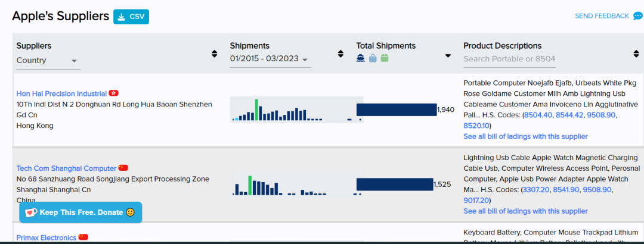Click the China flag beside Tech Com Shanghai
The height and width of the screenshot is (244, 644).
pyautogui.click(x=123, y=168)
